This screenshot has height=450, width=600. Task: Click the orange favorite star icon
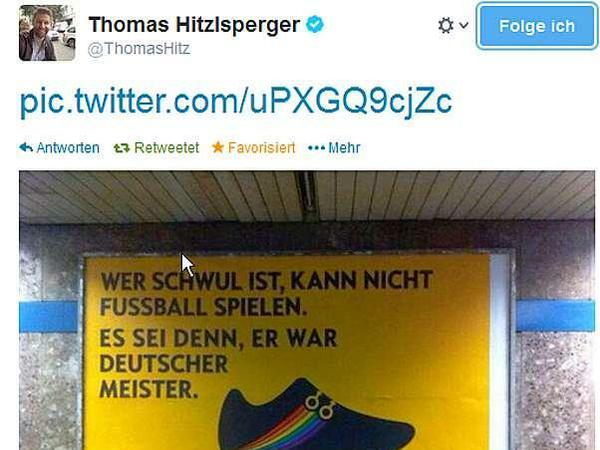pyautogui.click(x=218, y=147)
